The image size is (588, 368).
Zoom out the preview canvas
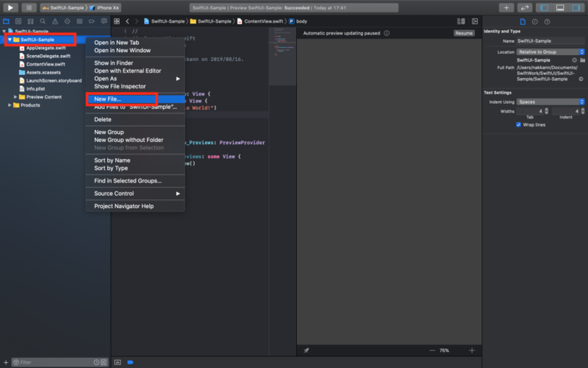(x=432, y=350)
